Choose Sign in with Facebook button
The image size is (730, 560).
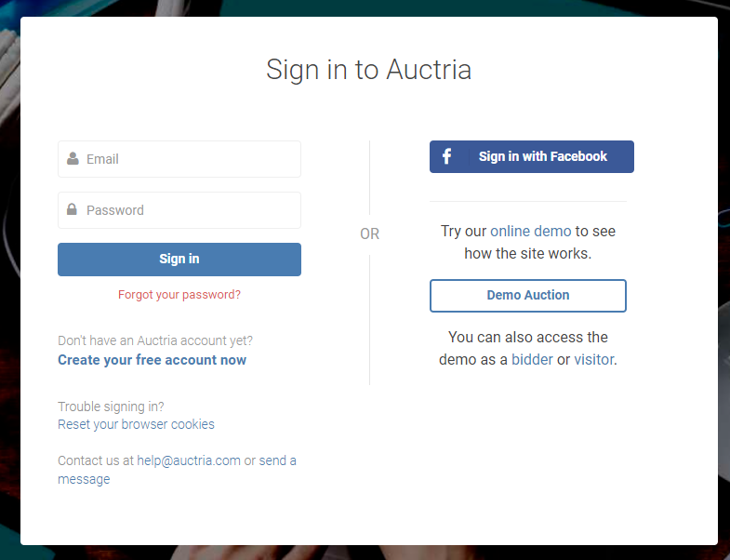click(x=532, y=156)
